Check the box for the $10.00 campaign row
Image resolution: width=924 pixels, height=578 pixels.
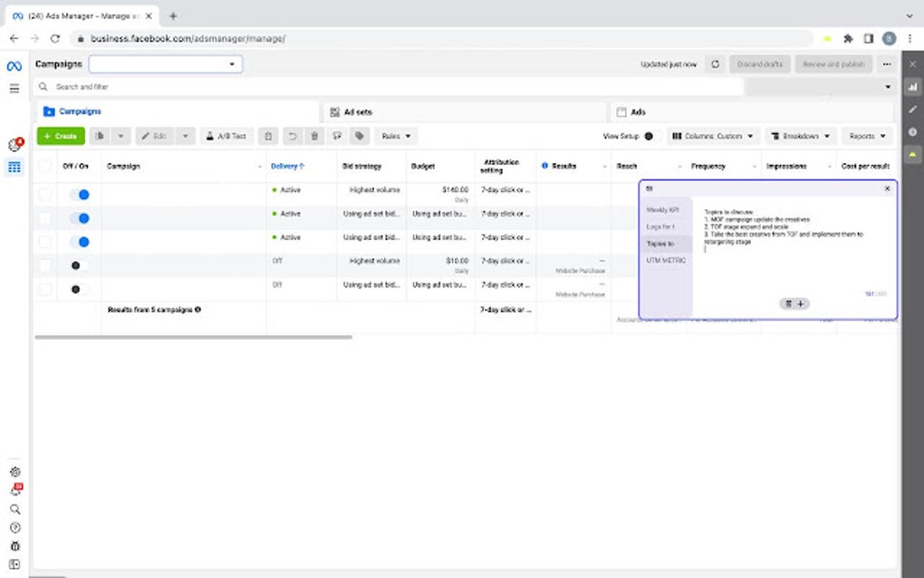(x=44, y=265)
